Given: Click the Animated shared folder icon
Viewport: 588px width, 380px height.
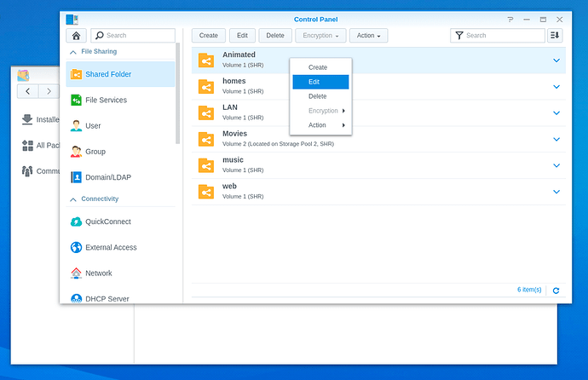Looking at the screenshot, I should (206, 60).
